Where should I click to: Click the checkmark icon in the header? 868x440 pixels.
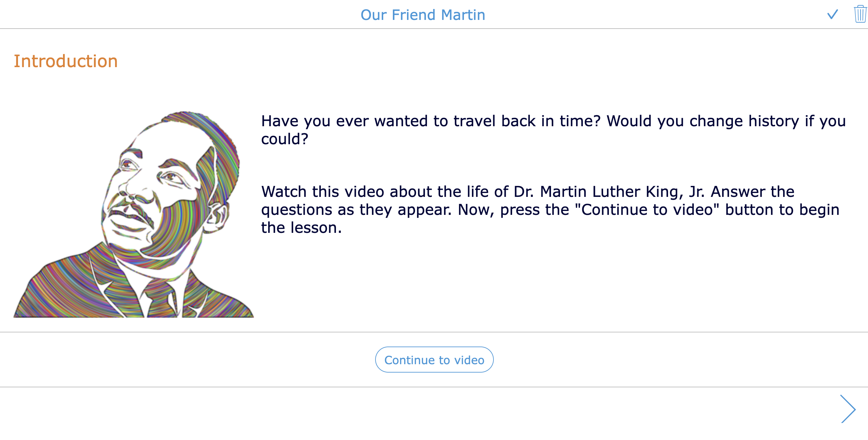pos(832,15)
